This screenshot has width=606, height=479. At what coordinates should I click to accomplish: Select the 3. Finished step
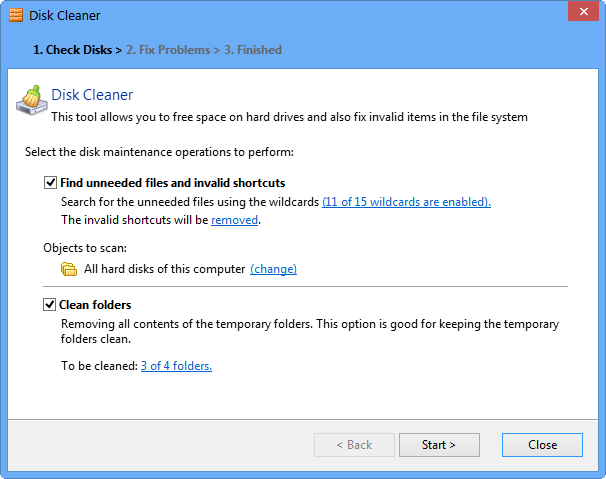click(253, 50)
